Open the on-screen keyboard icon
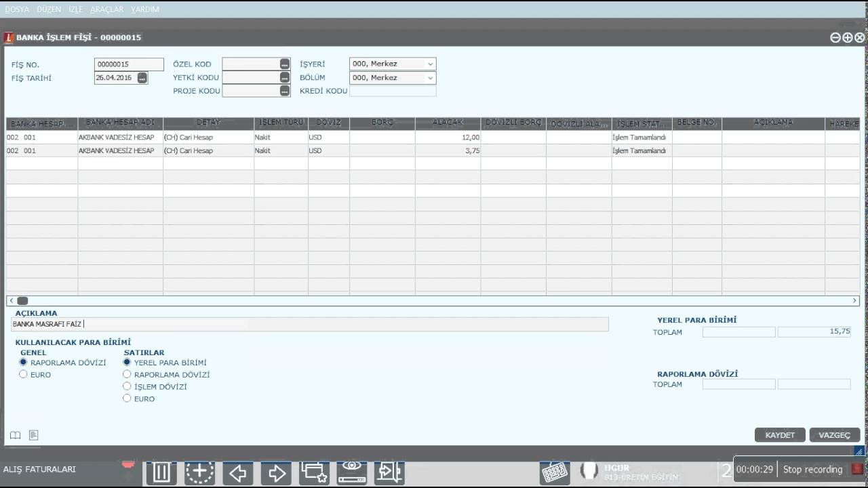The height and width of the screenshot is (488, 868). point(554,472)
